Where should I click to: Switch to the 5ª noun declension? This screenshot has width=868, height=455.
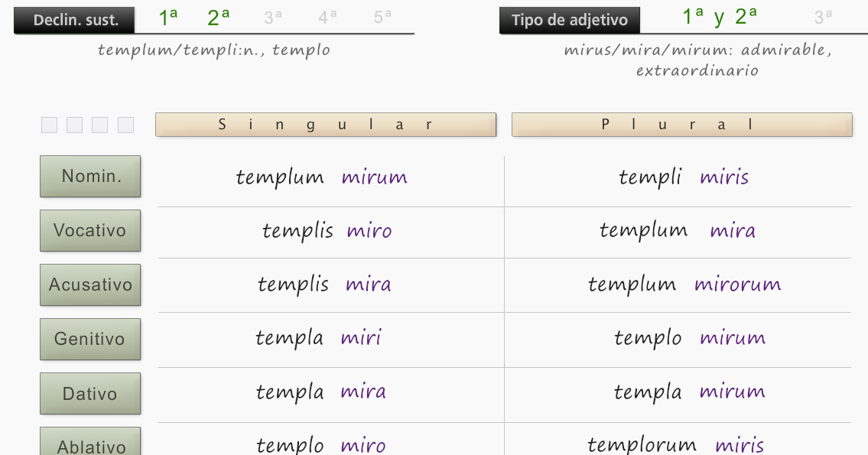click(x=382, y=18)
